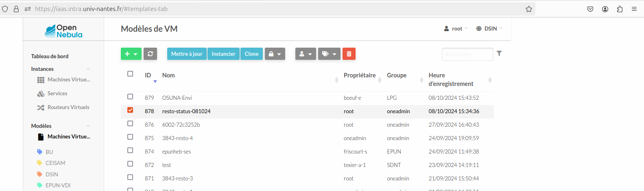Check the box for template 872 test
644x191 pixels.
pyautogui.click(x=130, y=164)
